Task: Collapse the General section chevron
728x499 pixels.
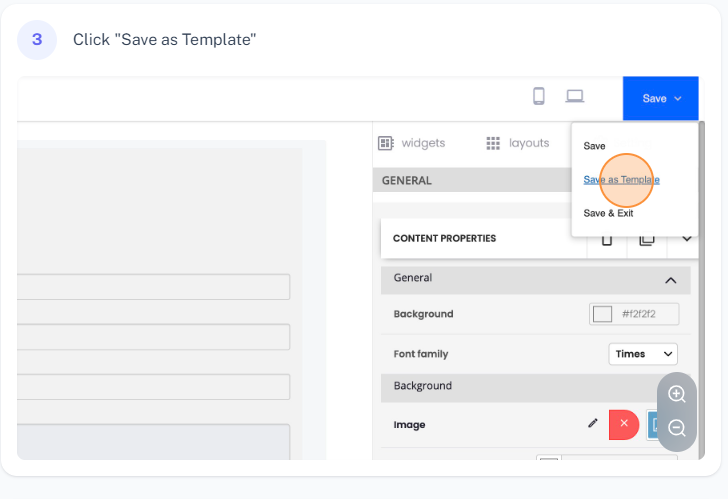Action: pyautogui.click(x=670, y=280)
